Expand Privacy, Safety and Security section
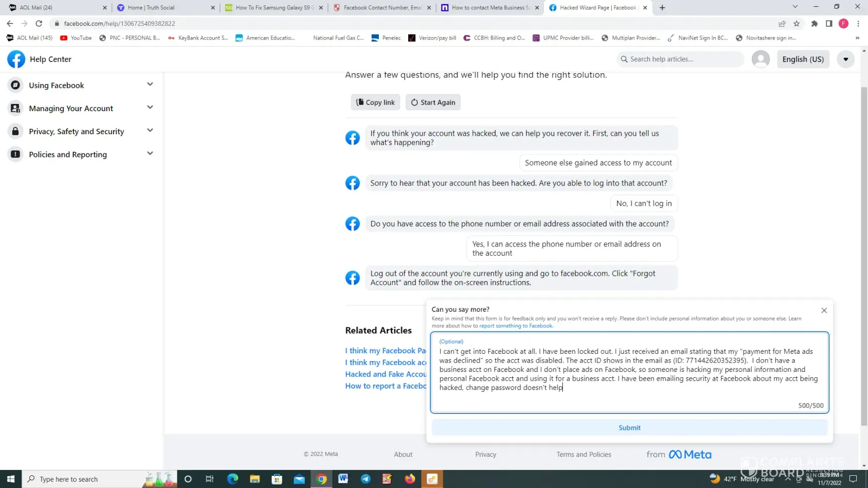Image resolution: width=868 pixels, height=488 pixels. tap(150, 130)
